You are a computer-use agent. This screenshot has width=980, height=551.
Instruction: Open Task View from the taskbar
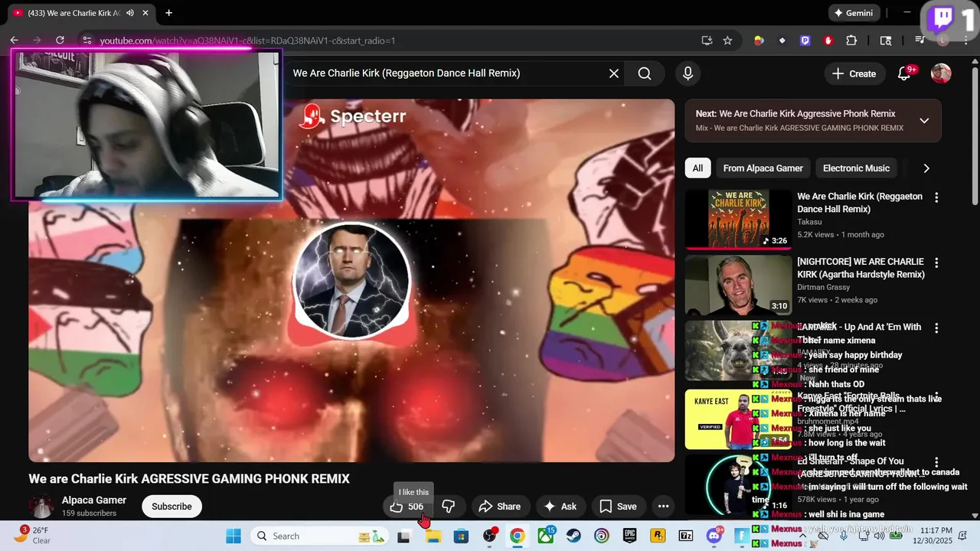403,536
